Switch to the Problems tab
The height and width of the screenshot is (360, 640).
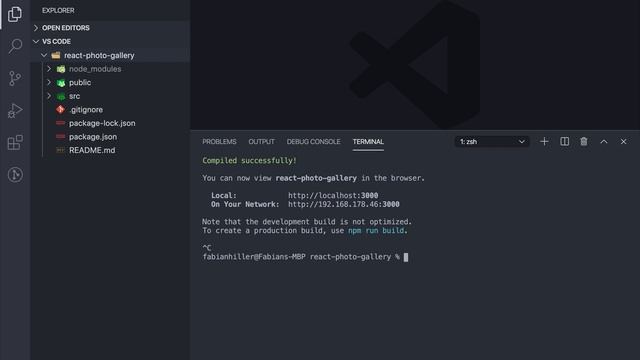219,142
